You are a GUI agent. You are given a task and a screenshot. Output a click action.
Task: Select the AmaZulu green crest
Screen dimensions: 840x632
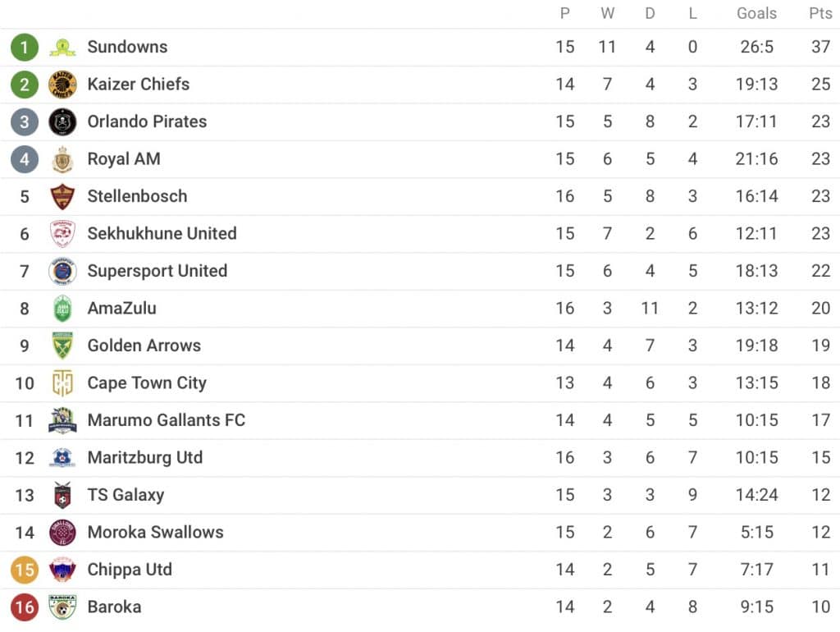62,309
